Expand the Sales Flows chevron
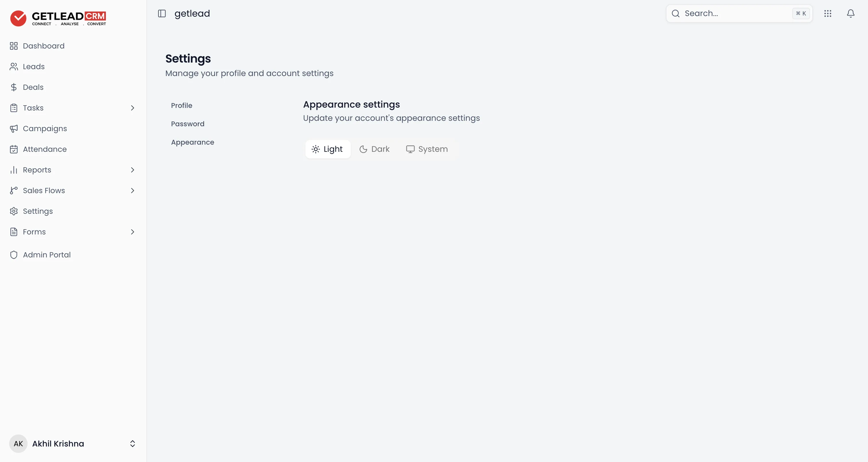This screenshot has height=462, width=868. (132, 191)
